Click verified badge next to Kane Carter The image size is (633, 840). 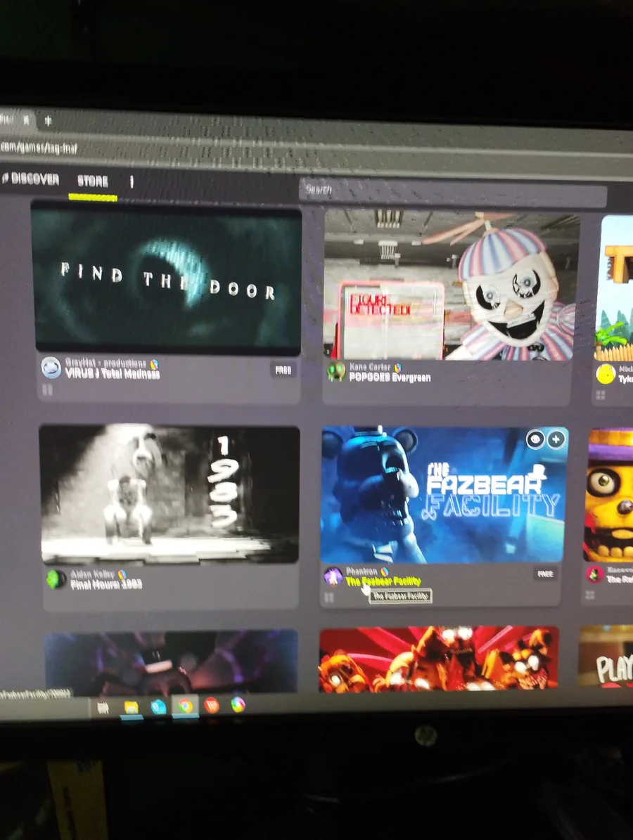click(x=397, y=368)
